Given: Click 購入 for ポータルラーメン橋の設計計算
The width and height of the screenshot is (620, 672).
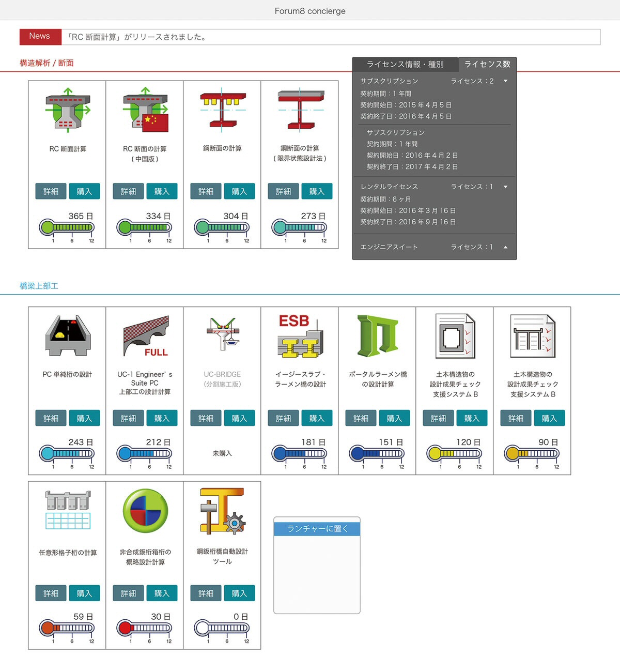Looking at the screenshot, I should 394,418.
